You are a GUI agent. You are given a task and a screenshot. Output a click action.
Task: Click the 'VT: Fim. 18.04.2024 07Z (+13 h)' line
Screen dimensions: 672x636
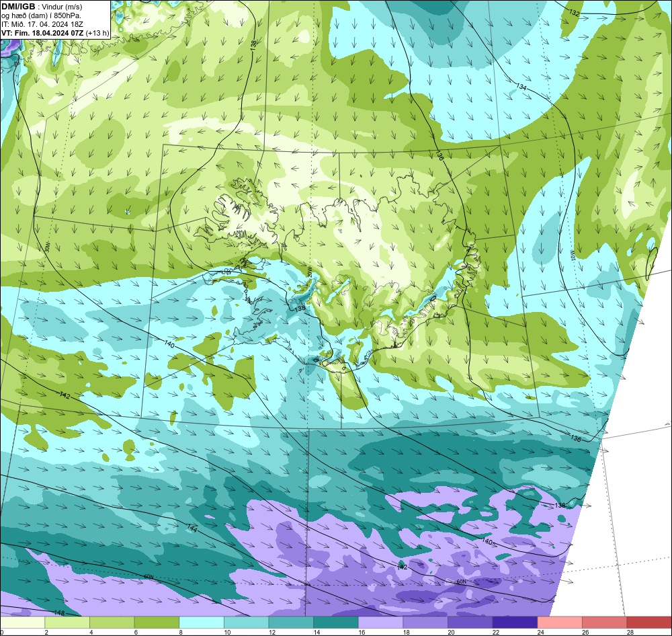click(x=55, y=33)
